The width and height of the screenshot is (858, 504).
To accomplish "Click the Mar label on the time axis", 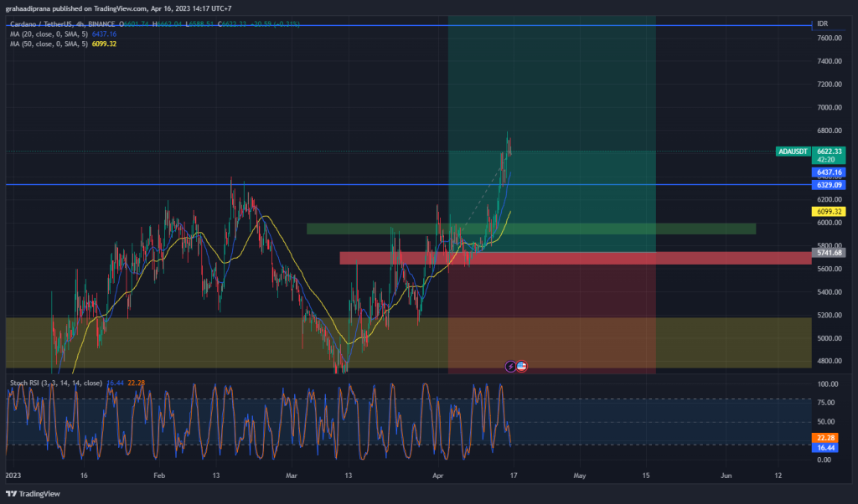I will tap(292, 476).
